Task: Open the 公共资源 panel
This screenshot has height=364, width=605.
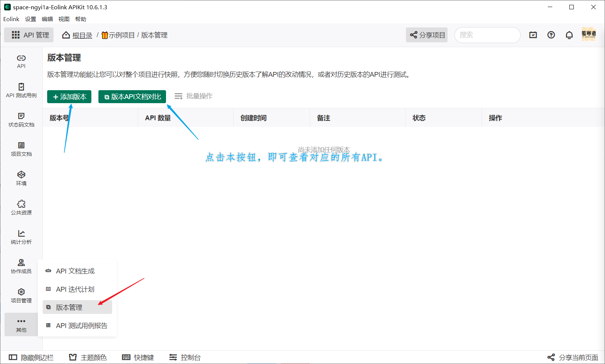Action: click(21, 208)
